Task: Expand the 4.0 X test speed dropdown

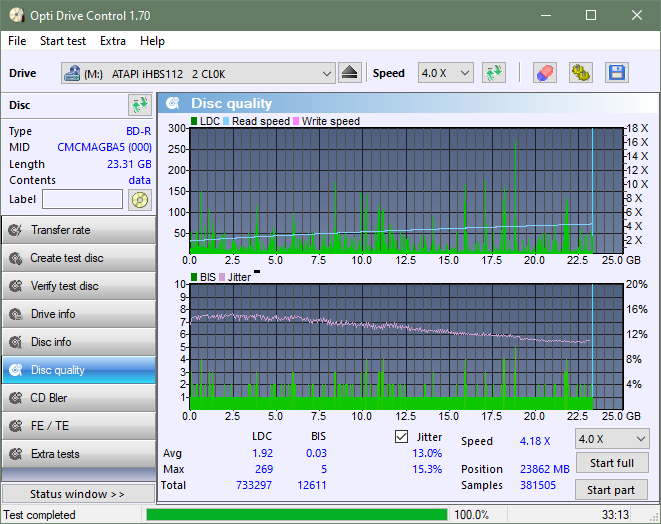Action: coord(611,439)
